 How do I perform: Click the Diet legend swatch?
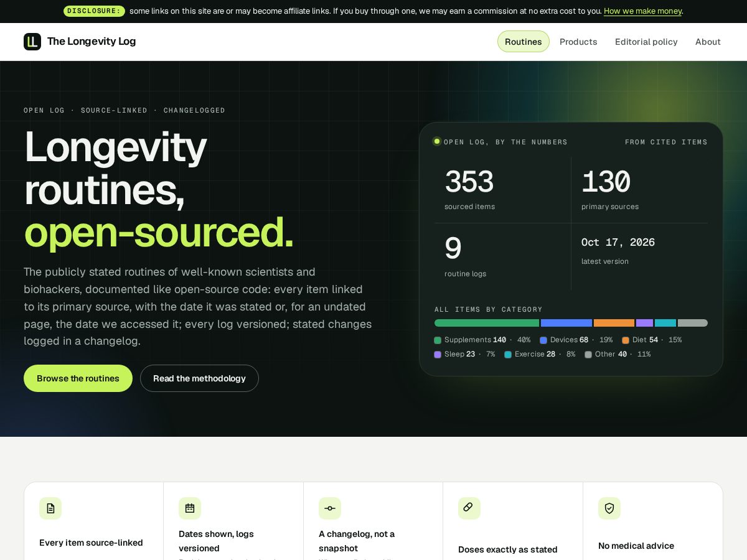tap(626, 340)
